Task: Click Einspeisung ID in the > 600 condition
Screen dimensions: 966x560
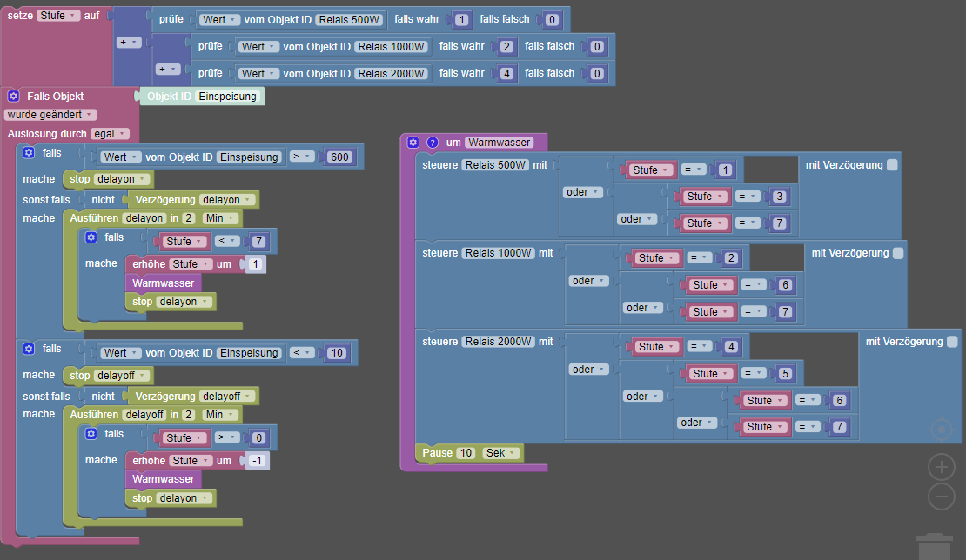Action: (x=249, y=157)
